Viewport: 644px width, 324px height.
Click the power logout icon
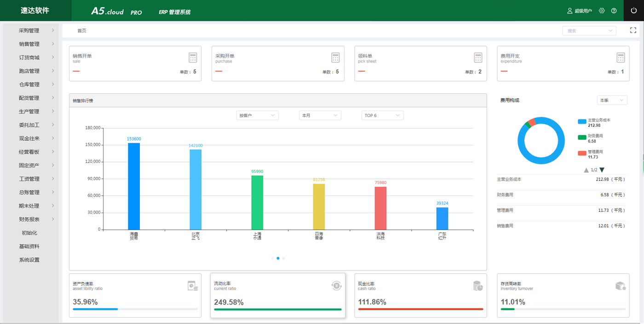634,11
